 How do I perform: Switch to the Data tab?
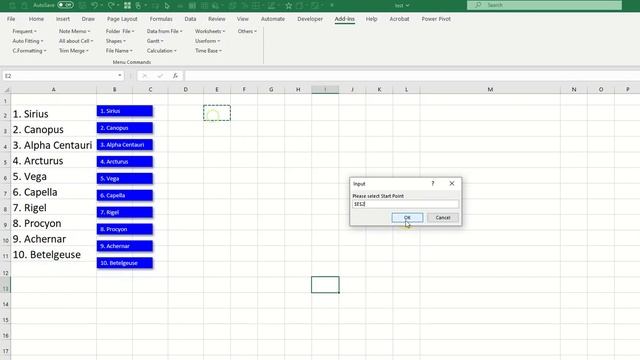190,19
